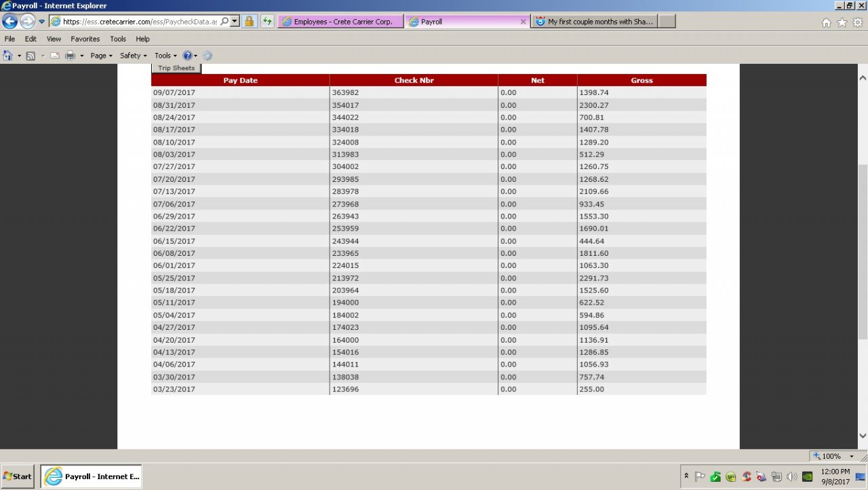
Task: Open the gear settings icon at top right
Action: (858, 22)
